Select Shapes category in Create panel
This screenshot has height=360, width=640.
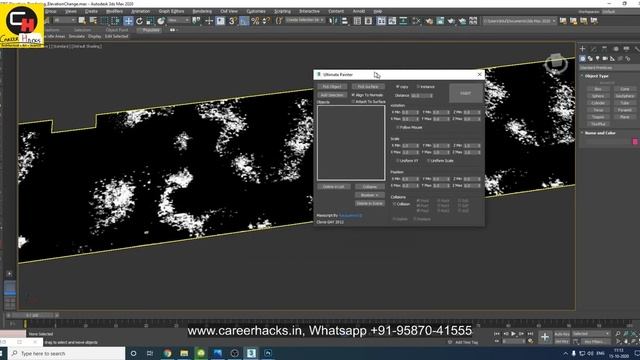pyautogui.click(x=590, y=59)
